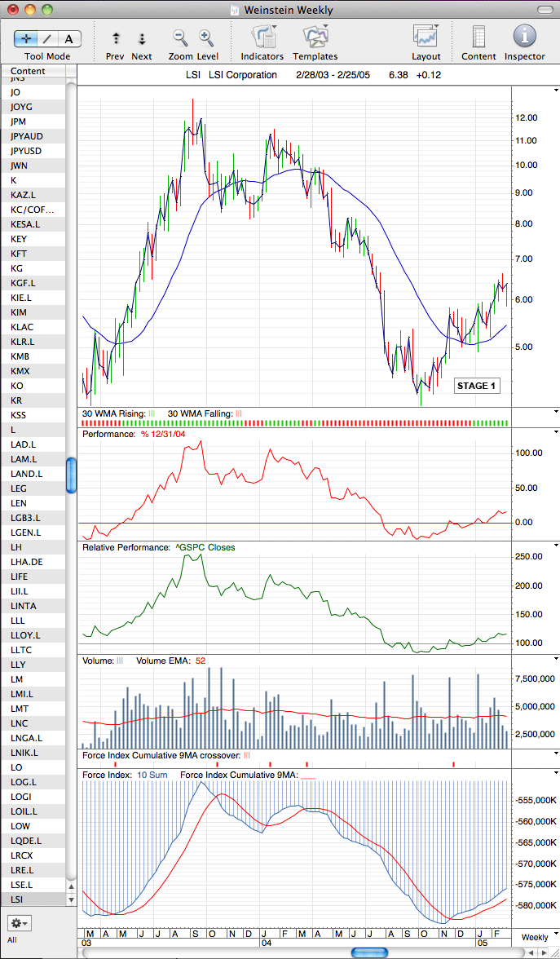Open the Relative Performance pane options arrow
560x959 pixels.
tap(556, 546)
